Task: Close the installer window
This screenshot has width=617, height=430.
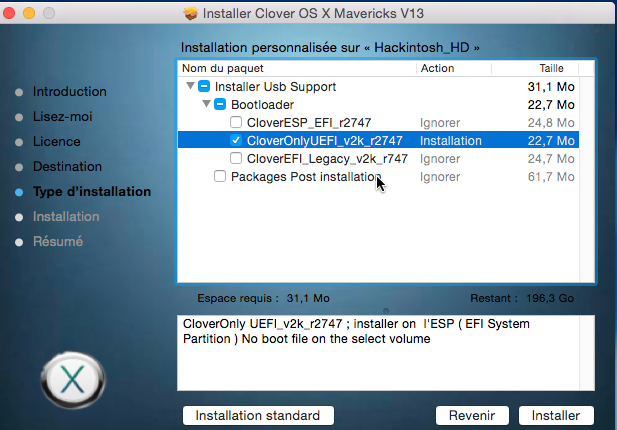Action: click(x=9, y=13)
